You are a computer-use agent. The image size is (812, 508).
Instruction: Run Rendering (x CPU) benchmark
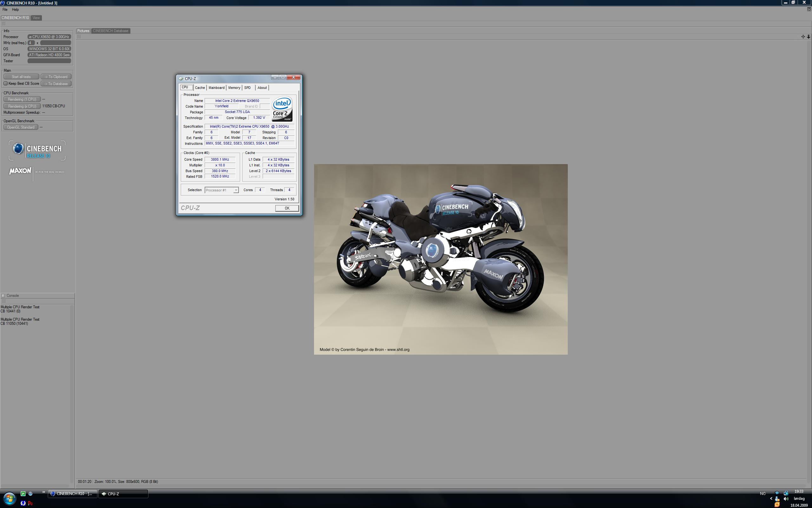(22, 106)
